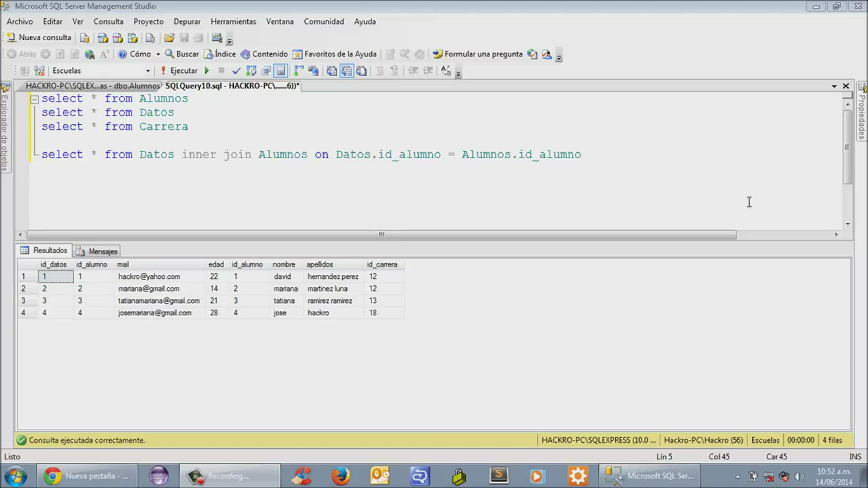The width and height of the screenshot is (868, 488).
Task: Expand the SQL editor toolbar options
Action: (x=458, y=73)
